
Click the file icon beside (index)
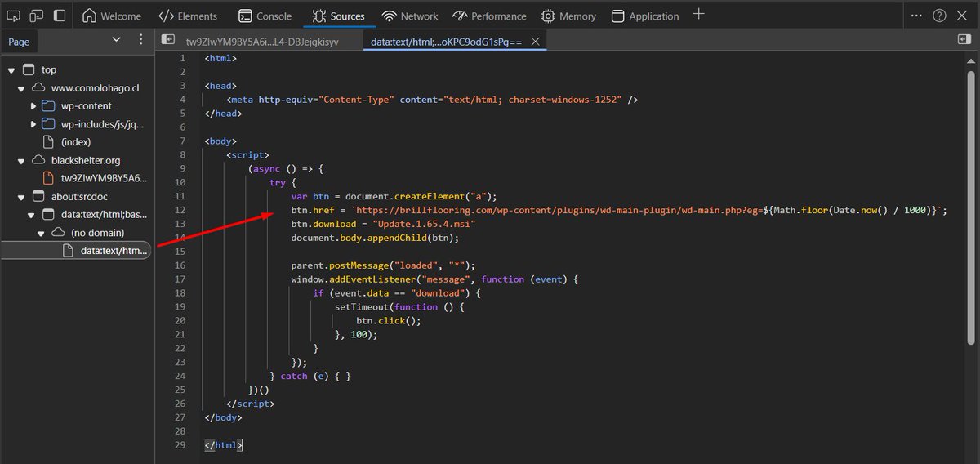(x=48, y=142)
